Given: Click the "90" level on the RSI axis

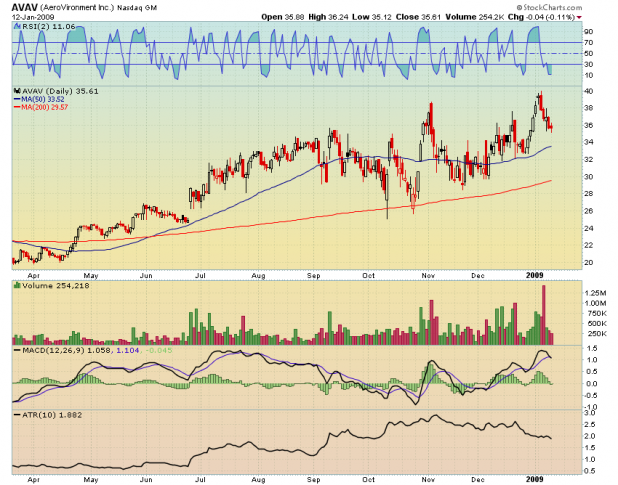Looking at the screenshot, I should [x=589, y=32].
